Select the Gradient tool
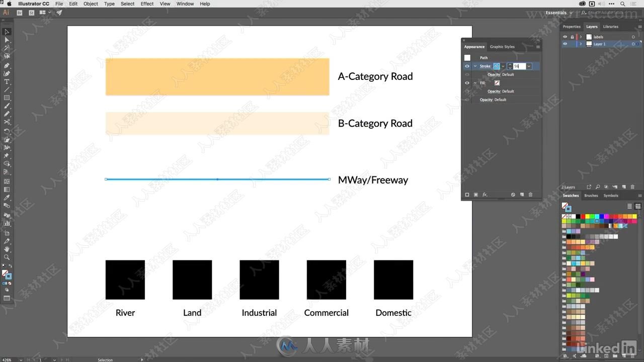Screen dimensions: 644x362 tap(7, 190)
